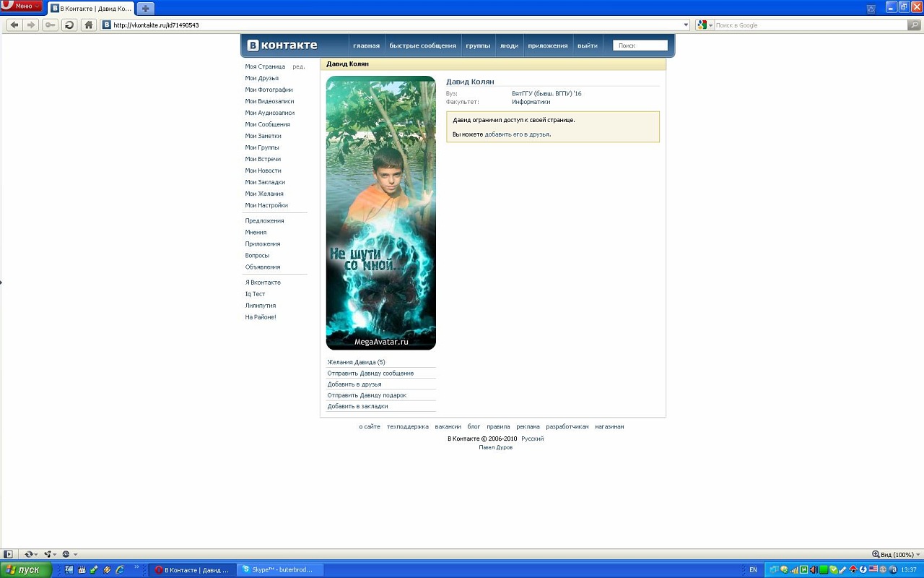
Task: Open the password wand key icon
Action: click(x=50, y=25)
